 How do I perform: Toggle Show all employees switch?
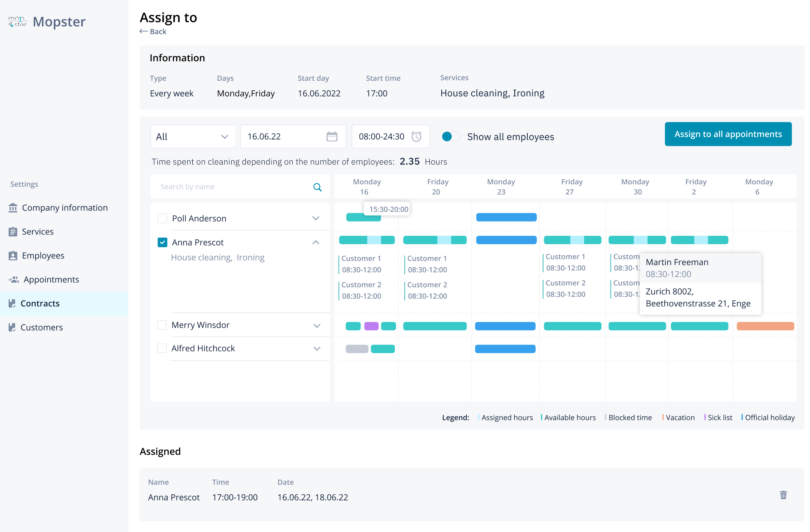coord(451,137)
